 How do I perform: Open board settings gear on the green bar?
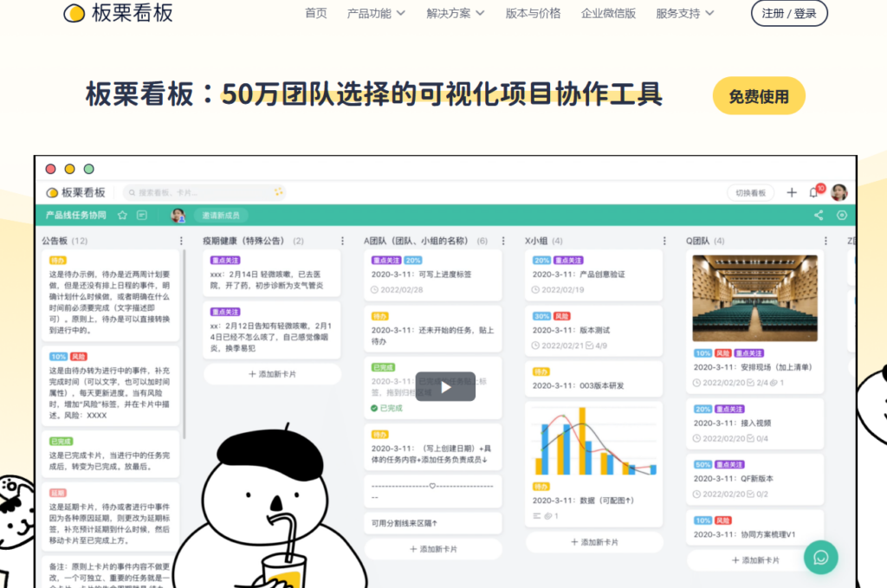[842, 215]
